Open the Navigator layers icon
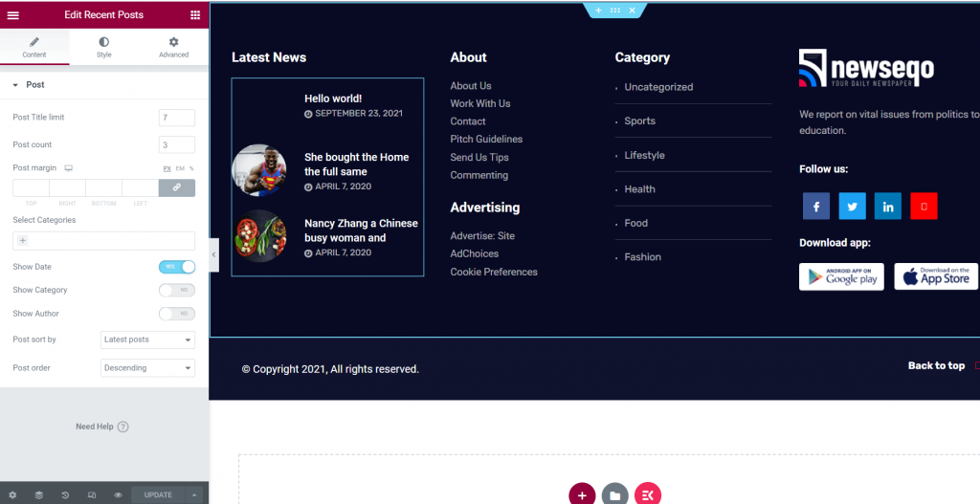The height and width of the screenshot is (504, 980). point(38,495)
